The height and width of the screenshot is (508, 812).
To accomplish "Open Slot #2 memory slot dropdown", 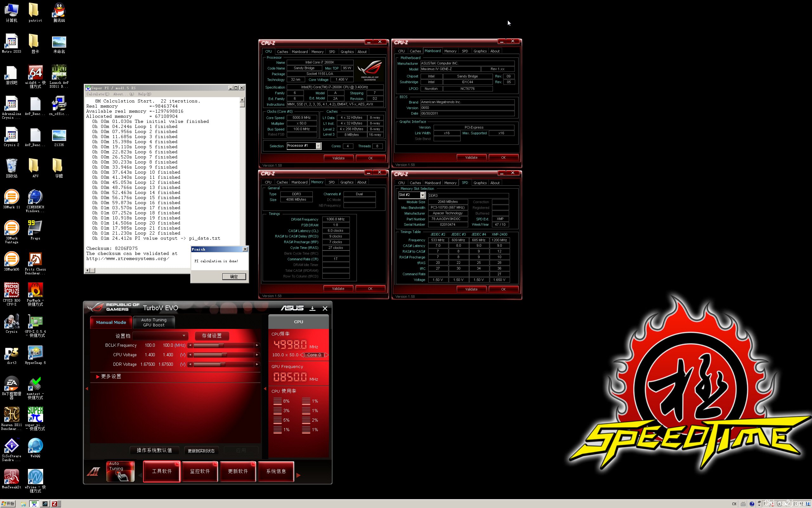I will click(x=422, y=195).
